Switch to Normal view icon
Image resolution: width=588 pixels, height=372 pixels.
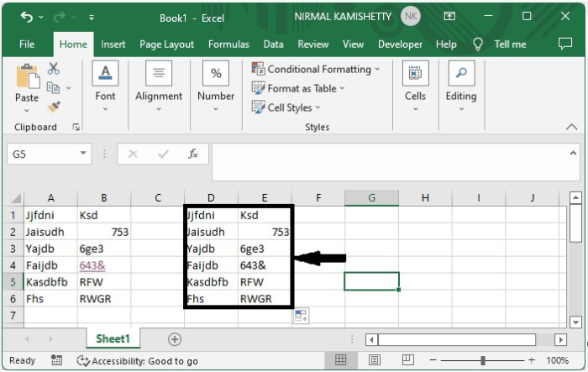[340, 360]
